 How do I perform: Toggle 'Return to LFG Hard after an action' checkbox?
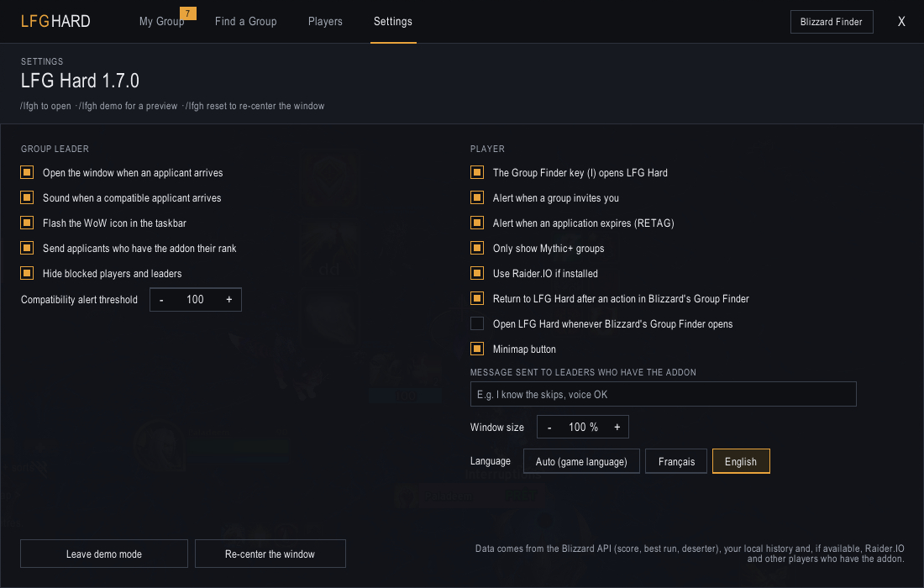tap(477, 299)
